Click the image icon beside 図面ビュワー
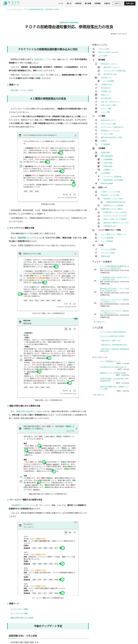 click(96, 95)
